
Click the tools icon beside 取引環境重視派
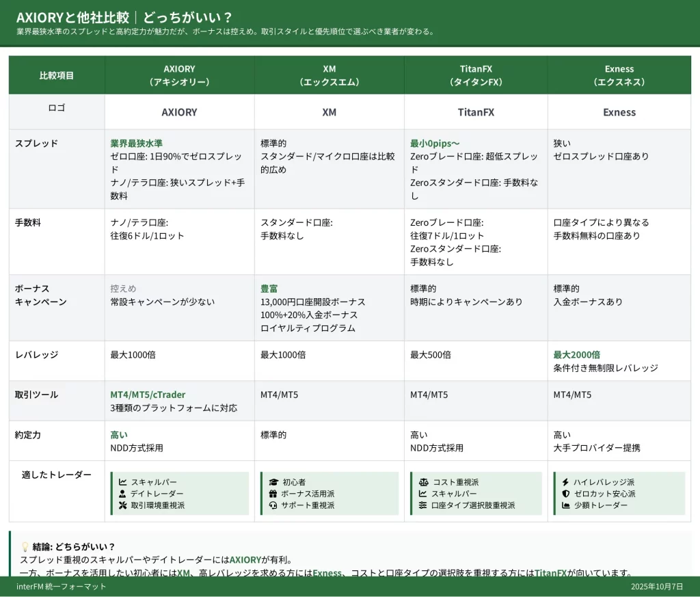click(122, 505)
